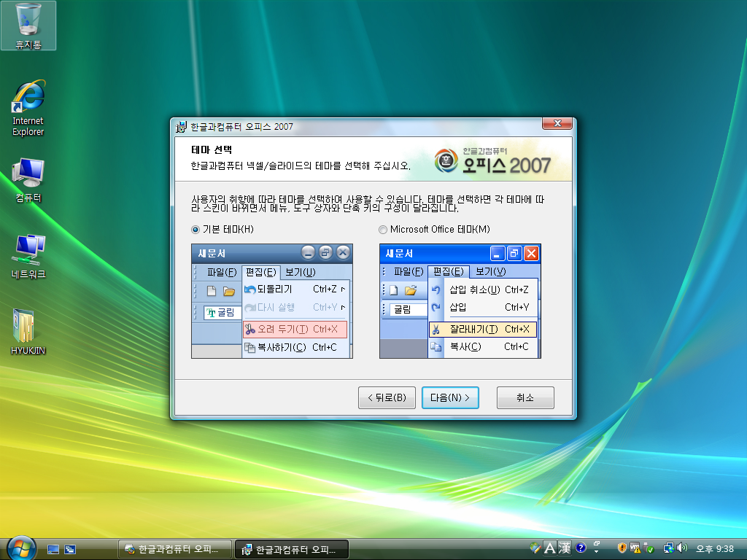Select the Internet Explorer desktop shortcut
747x560 pixels.
28,109
